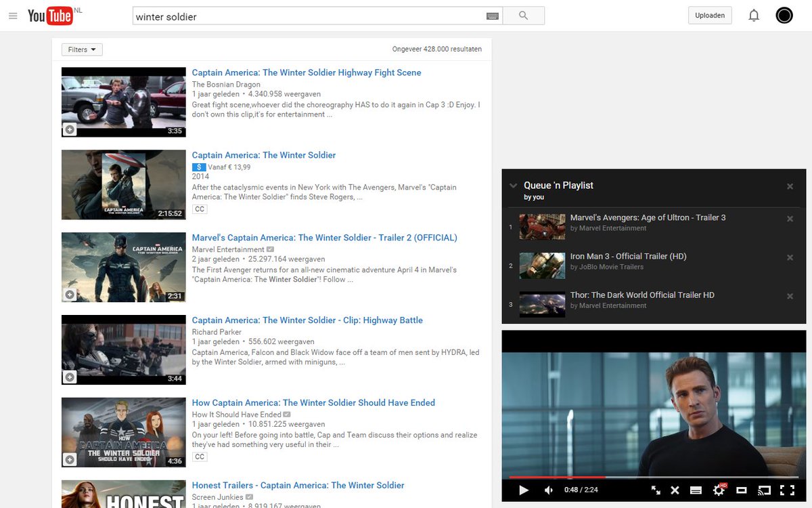Play Thor: The Dark World queue item
The image size is (812, 508).
642,295
